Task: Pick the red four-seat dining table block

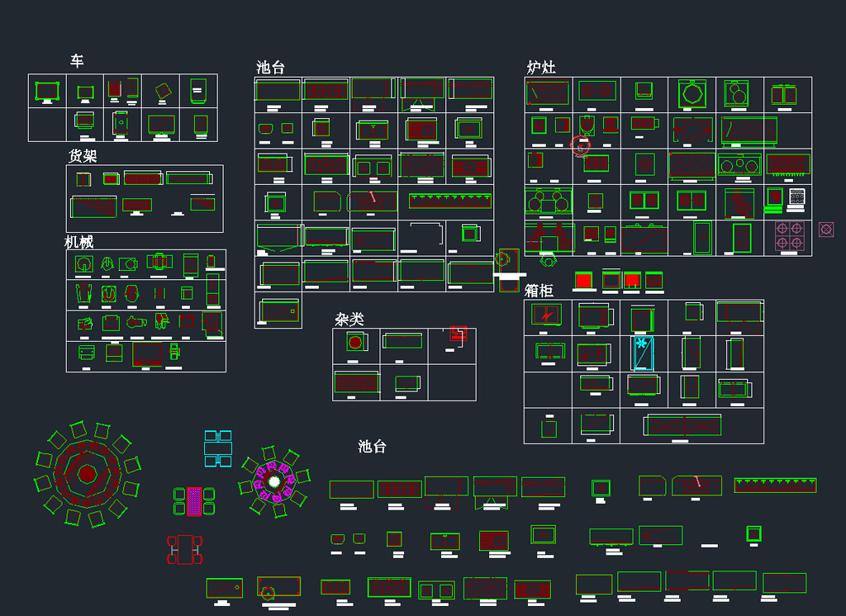Action: [x=184, y=549]
